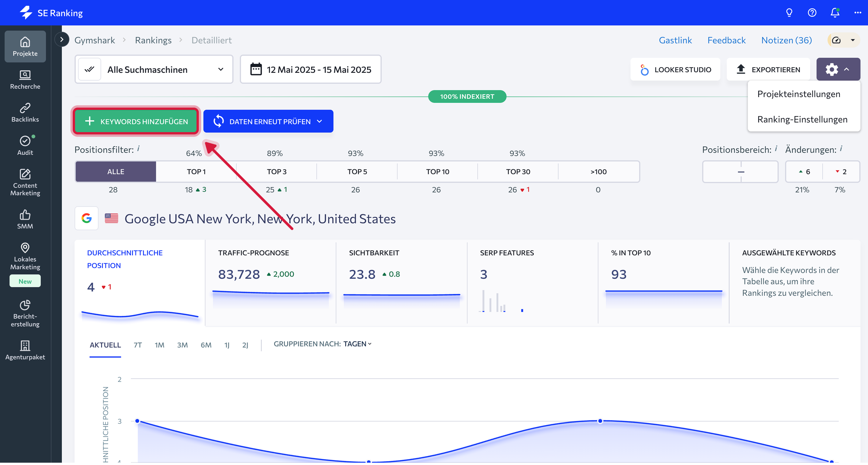Switch to the 2J chart range tab
The width and height of the screenshot is (868, 465).
click(x=245, y=345)
